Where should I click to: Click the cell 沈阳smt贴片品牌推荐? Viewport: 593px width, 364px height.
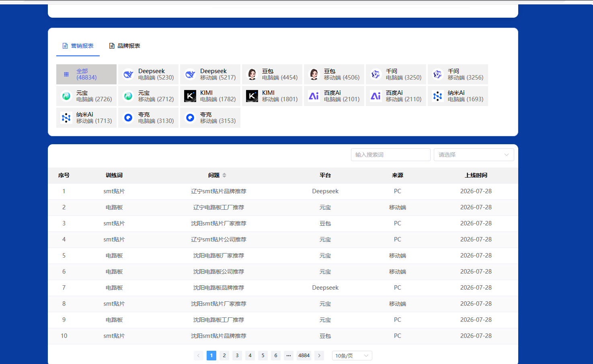click(219, 336)
